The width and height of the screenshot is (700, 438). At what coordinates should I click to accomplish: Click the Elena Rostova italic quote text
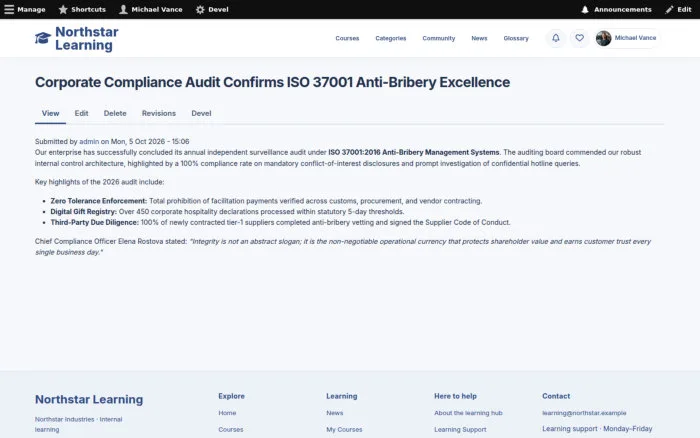[343, 247]
